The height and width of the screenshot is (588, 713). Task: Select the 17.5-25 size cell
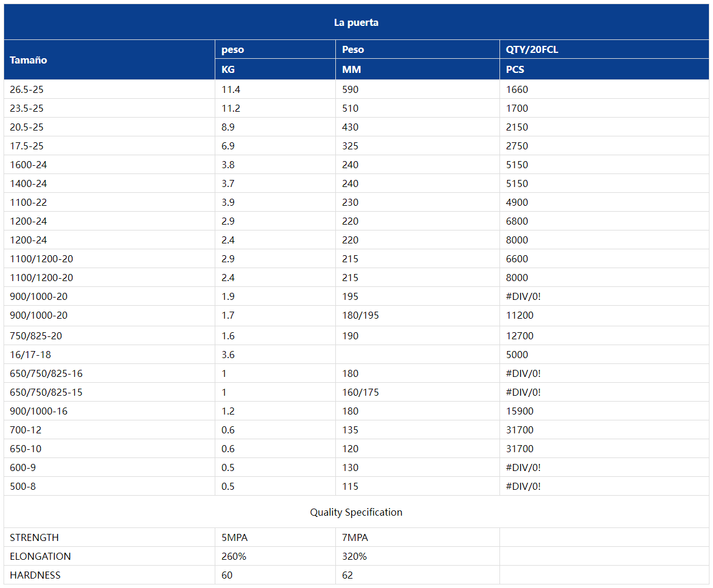pyautogui.click(x=26, y=146)
